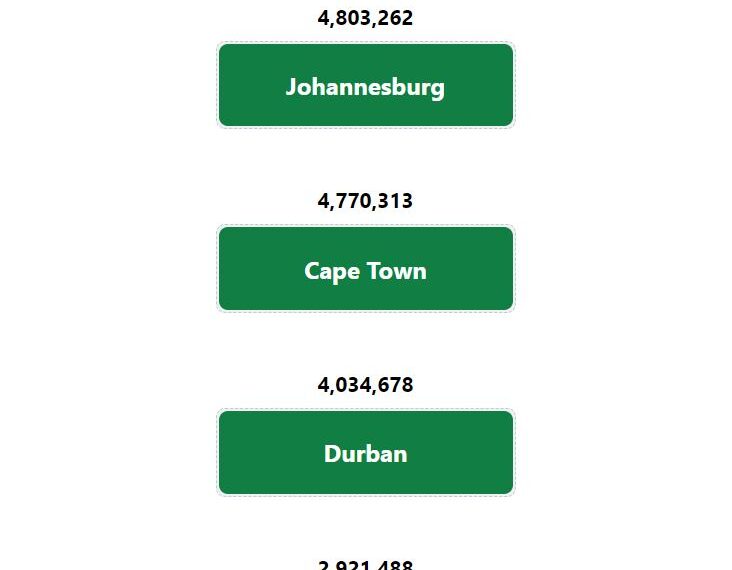Select the city with population 4,034,678
The width and height of the screenshot is (732, 570).
pyautogui.click(x=366, y=452)
